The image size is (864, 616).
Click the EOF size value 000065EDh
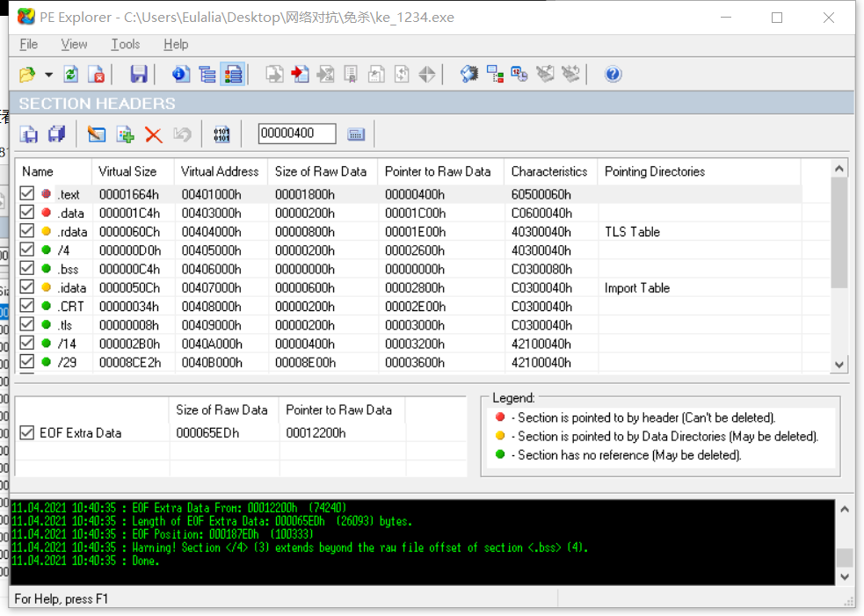[207, 433]
